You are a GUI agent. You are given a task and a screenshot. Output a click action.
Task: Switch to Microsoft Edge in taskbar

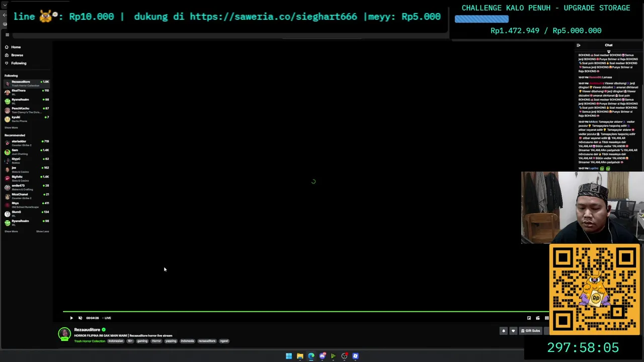click(311, 356)
